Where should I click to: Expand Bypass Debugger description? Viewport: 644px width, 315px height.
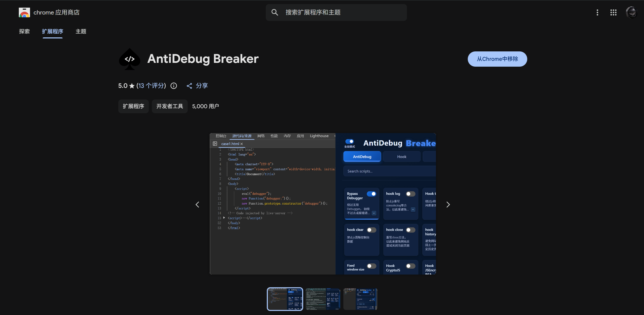click(x=374, y=213)
